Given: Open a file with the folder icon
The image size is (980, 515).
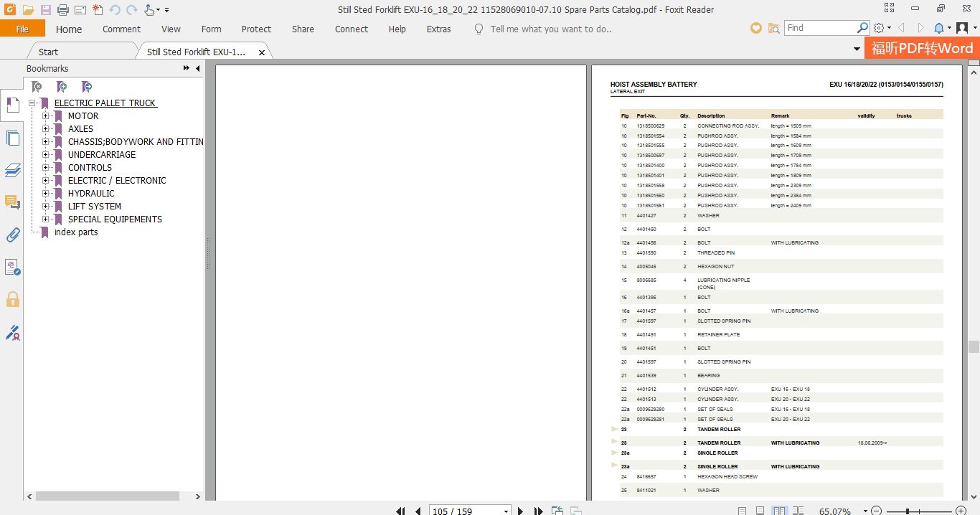Looking at the screenshot, I should (28, 10).
